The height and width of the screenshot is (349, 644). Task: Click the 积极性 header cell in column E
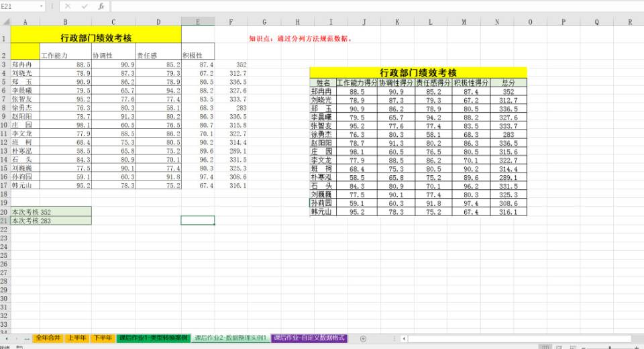click(197, 52)
